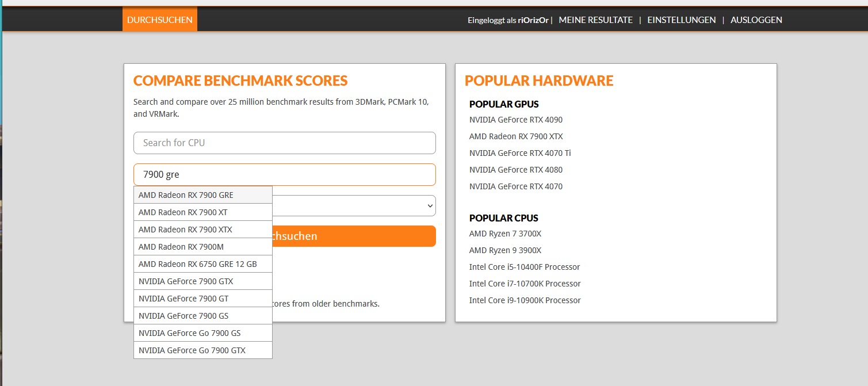Click the POPULAR CPUS heading
The height and width of the screenshot is (386, 868).
point(504,218)
